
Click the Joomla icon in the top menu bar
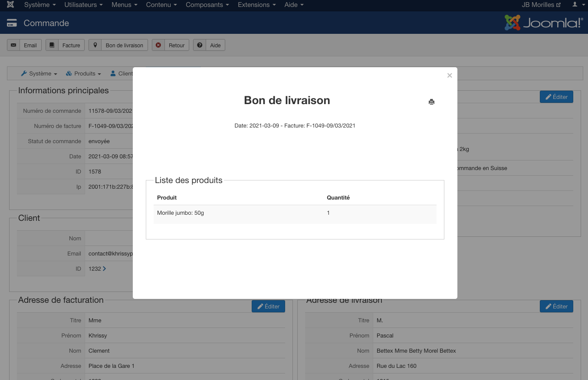pyautogui.click(x=11, y=5)
